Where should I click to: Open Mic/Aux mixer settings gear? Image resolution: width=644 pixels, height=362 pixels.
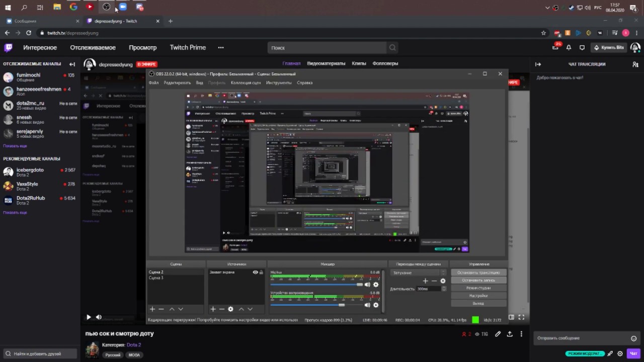tap(375, 285)
